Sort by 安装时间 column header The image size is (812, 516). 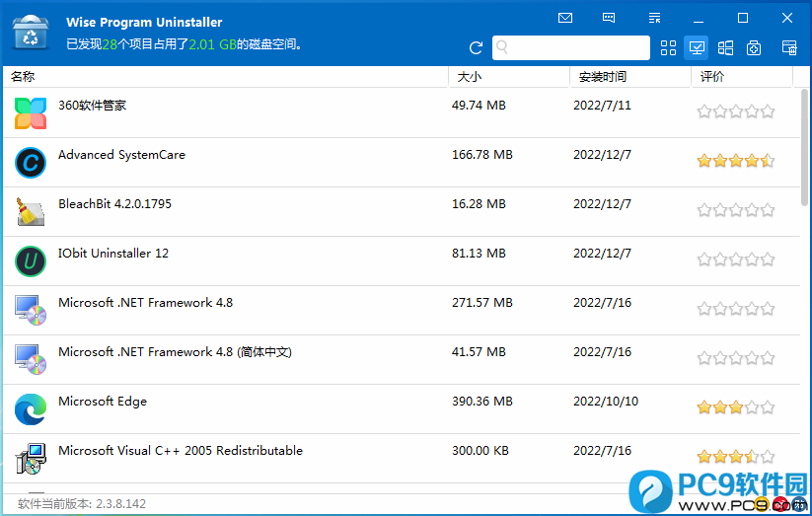point(602,77)
